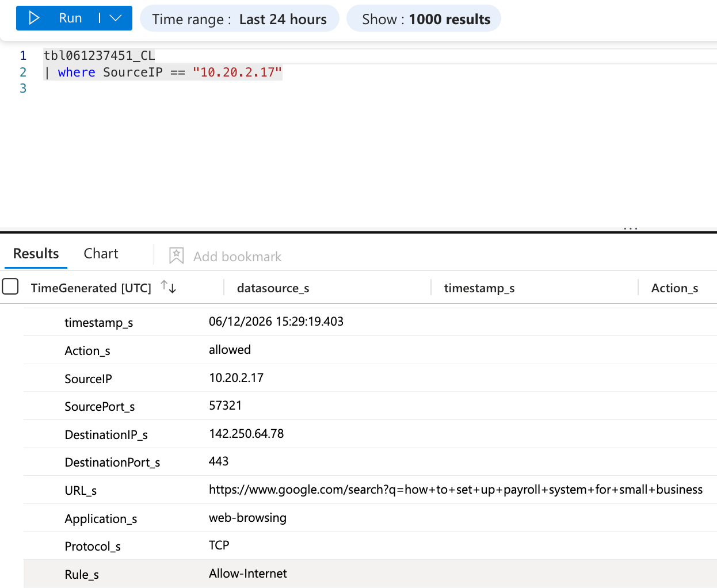Click the timestamp_s field label in expanded row
Viewport: 717px width, 588px height.
click(x=98, y=323)
